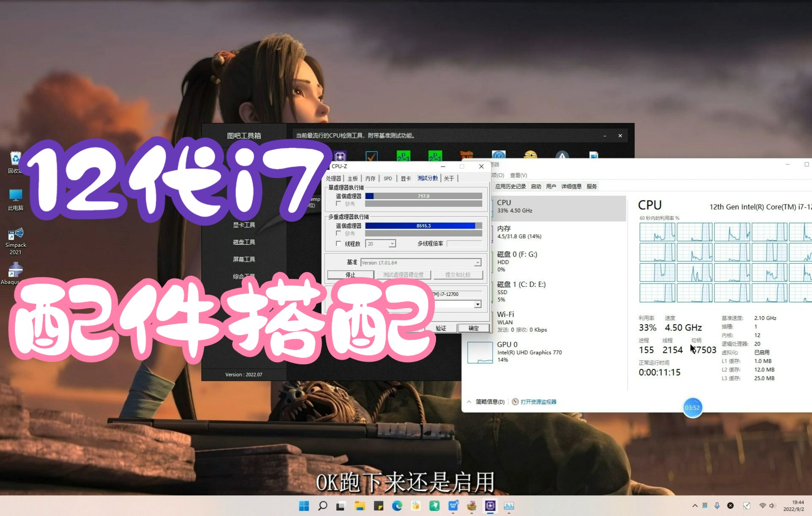
Task: Open the Recycle Bin desktop icon
Action: pos(15,163)
